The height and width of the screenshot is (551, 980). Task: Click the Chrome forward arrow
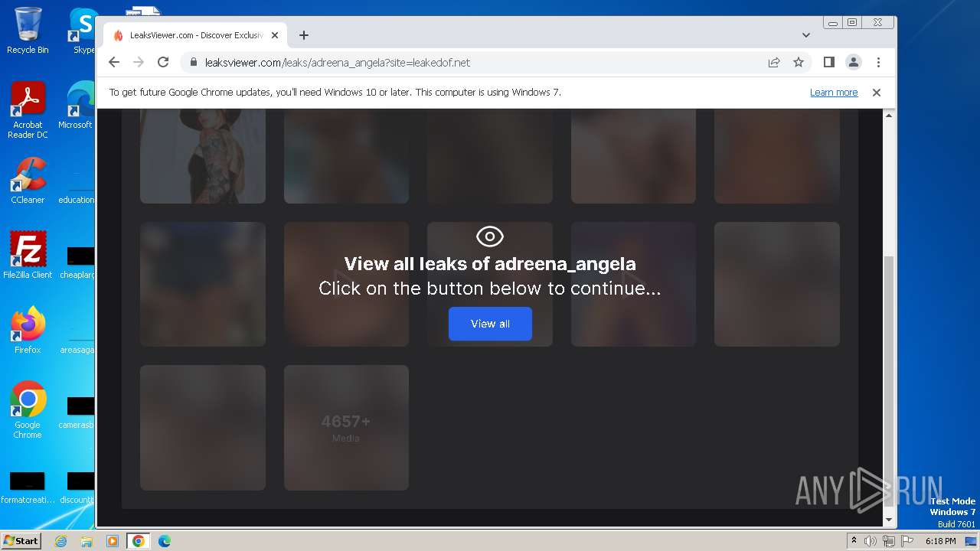pos(139,62)
